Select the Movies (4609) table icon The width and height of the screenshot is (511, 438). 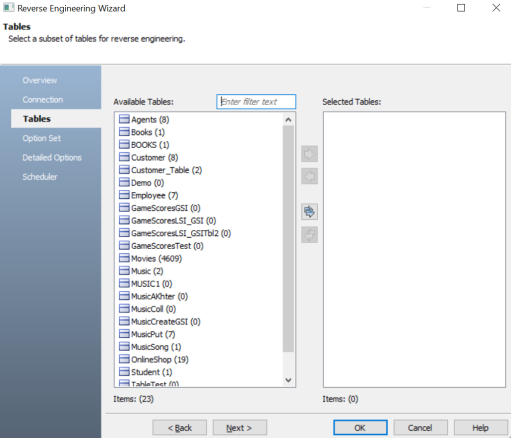click(124, 258)
